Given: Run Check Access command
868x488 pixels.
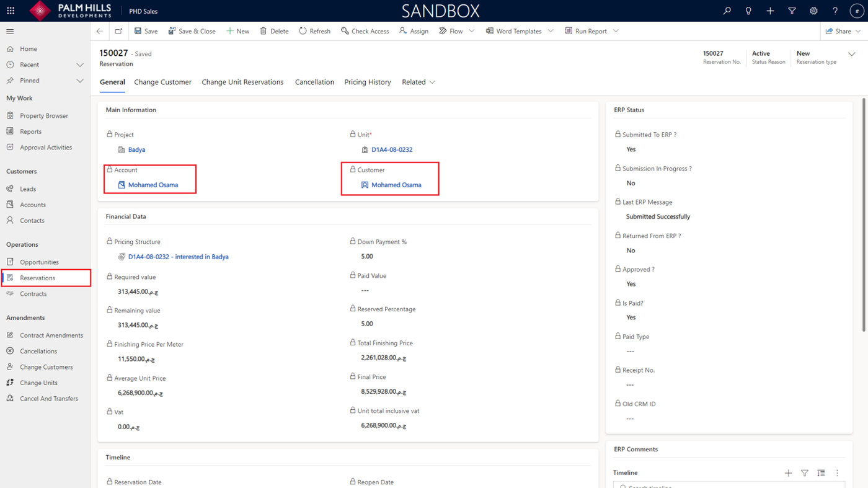Looking at the screenshot, I should (x=365, y=31).
